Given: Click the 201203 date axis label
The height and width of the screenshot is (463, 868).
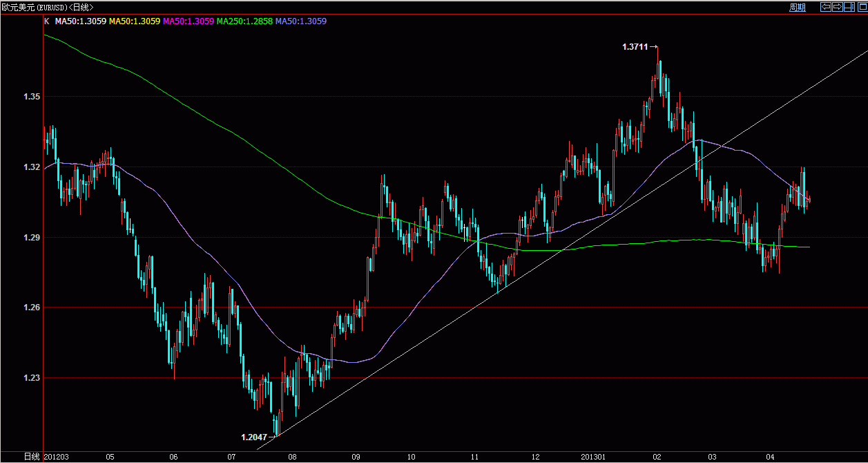Looking at the screenshot, I should [56, 457].
